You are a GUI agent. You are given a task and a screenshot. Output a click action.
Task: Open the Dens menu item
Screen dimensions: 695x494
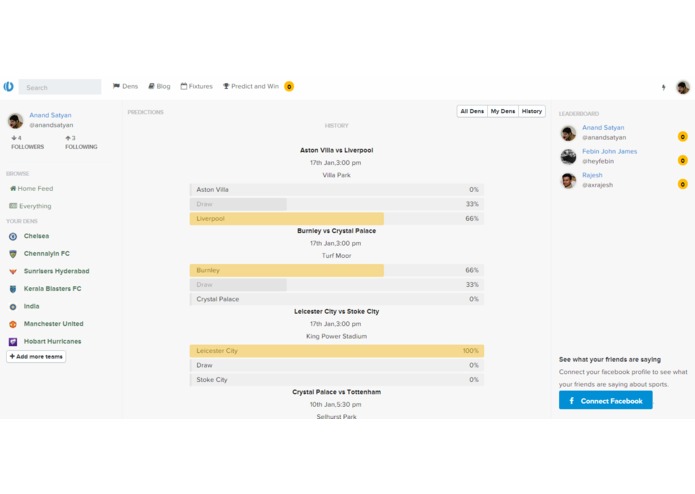tap(125, 86)
